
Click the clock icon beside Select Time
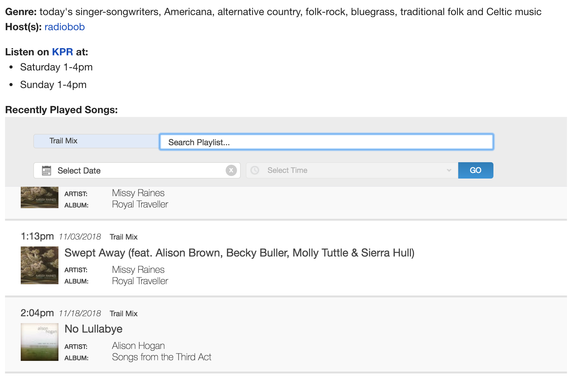coord(255,170)
